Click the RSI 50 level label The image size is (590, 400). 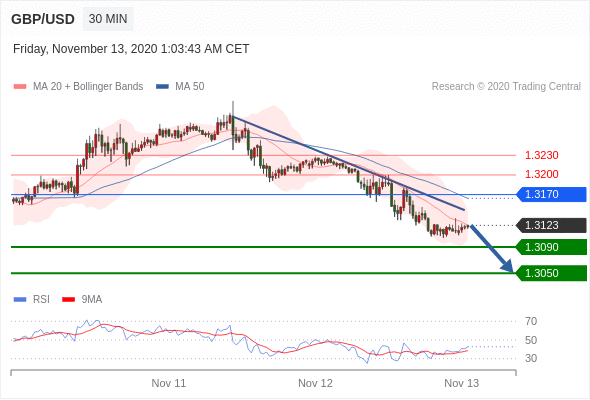(x=531, y=340)
